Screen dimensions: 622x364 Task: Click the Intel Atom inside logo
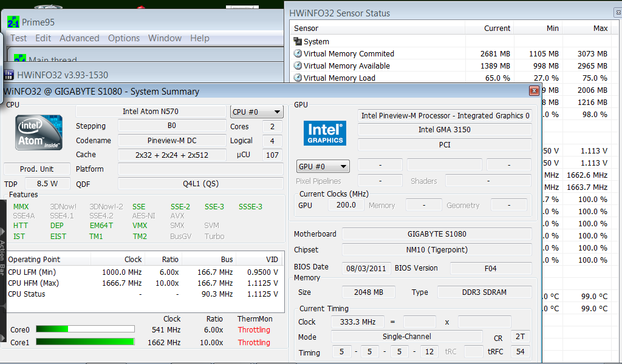[39, 133]
